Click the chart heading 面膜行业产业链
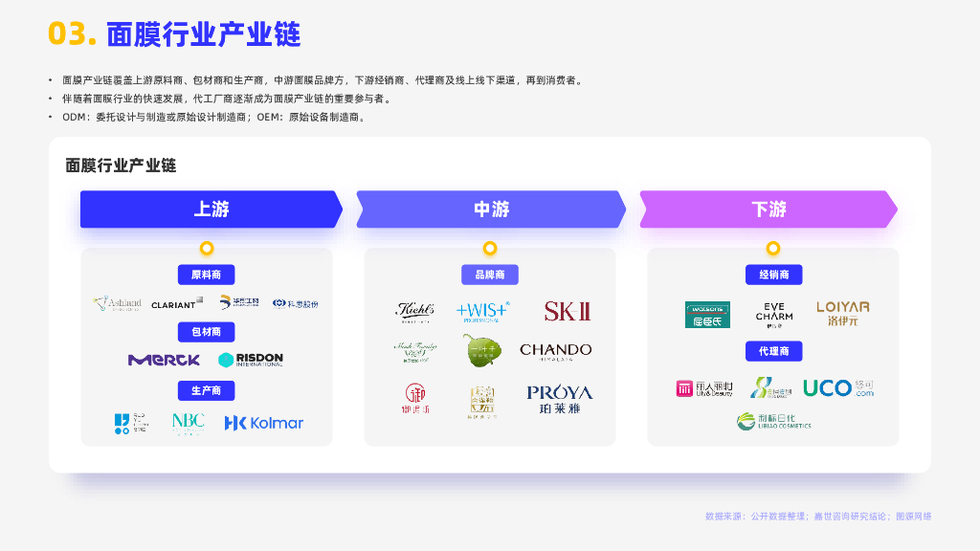The height and width of the screenshot is (551, 980). (x=121, y=165)
